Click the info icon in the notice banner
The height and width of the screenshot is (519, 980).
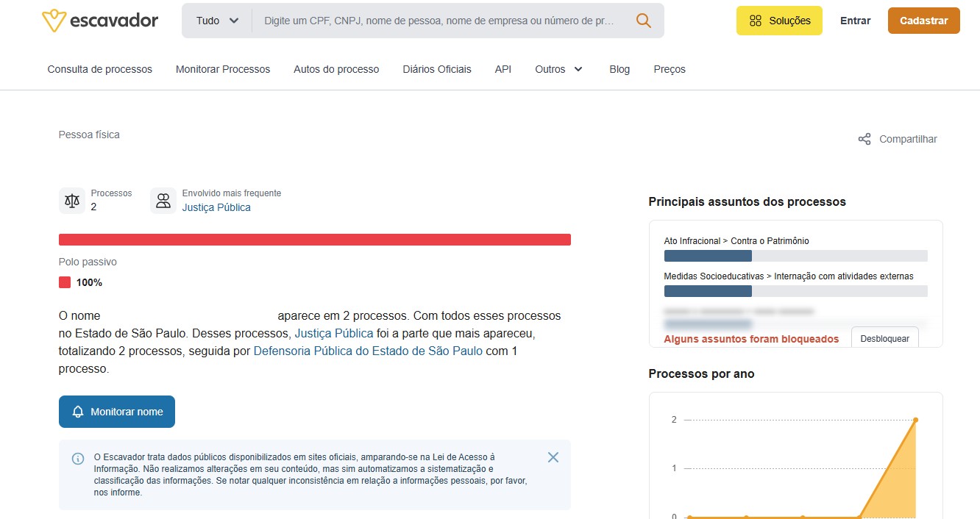pyautogui.click(x=78, y=459)
